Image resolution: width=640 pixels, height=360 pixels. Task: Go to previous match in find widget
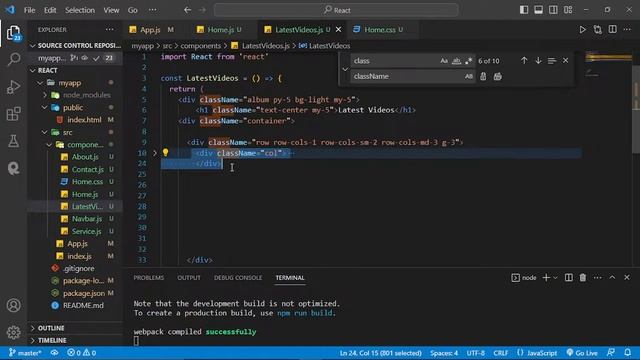[524, 60]
